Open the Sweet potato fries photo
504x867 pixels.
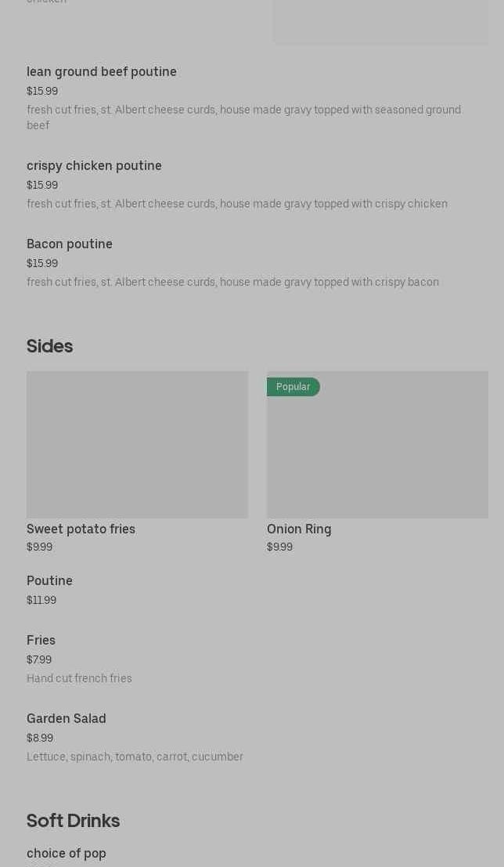[137, 445]
